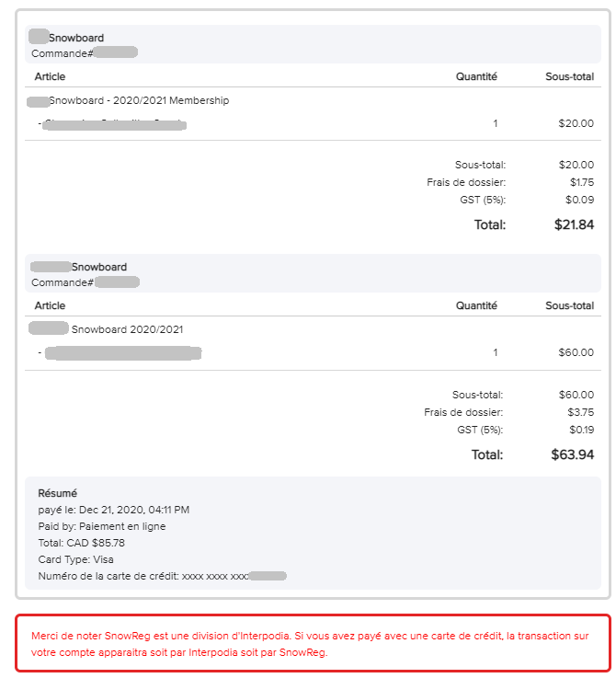The image size is (616, 678).
Task: Click Article header in first order table
Action: (50, 76)
